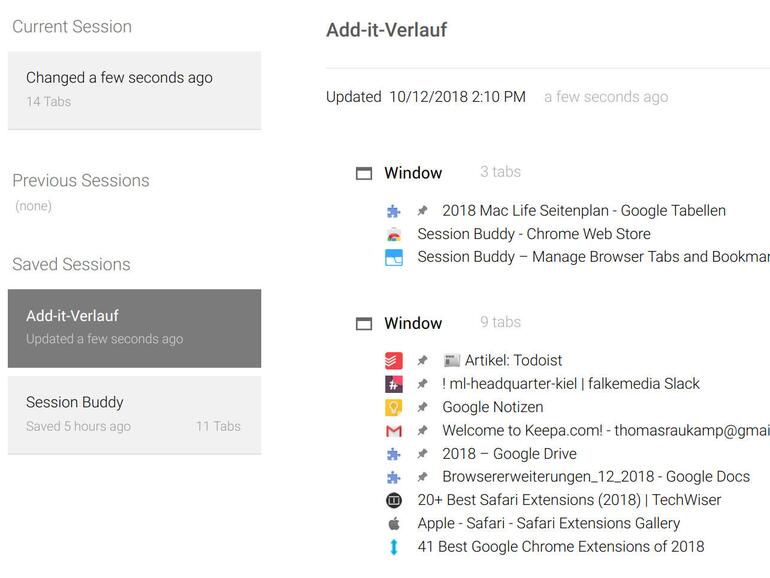The height and width of the screenshot is (578, 770).
Task: Click the Chrome Web Store favicon
Action: (394, 234)
